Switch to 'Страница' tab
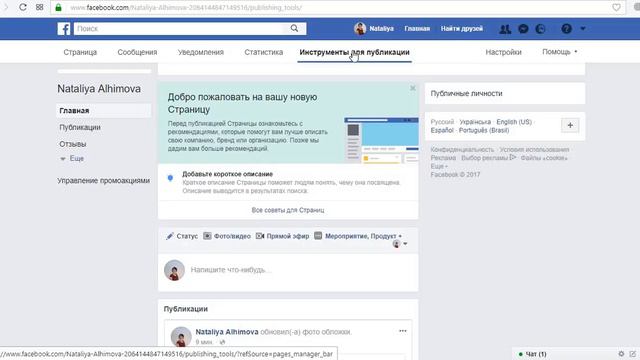The height and width of the screenshot is (360, 640). click(x=80, y=52)
